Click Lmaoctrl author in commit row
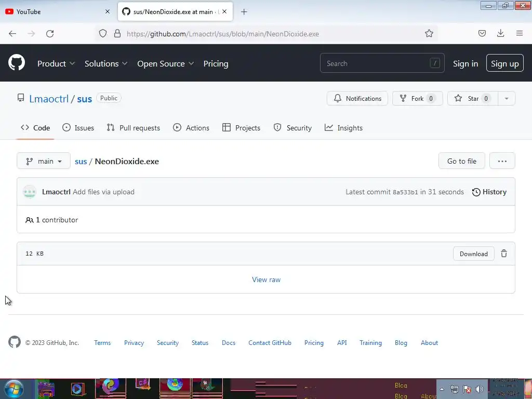 point(56,192)
